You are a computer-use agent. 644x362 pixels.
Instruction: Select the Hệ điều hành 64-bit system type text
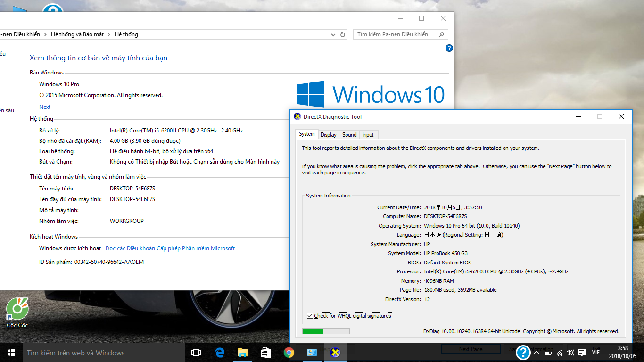tap(162, 151)
